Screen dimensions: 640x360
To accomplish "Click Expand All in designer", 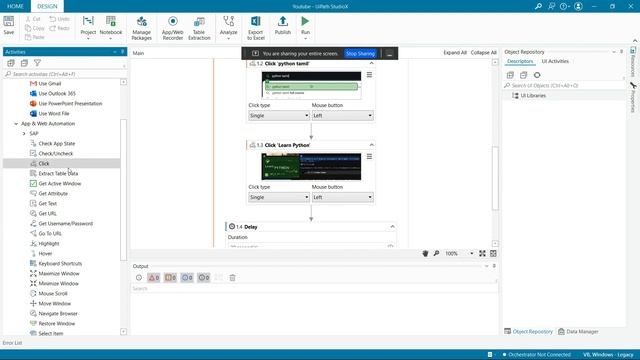I will [x=455, y=53].
